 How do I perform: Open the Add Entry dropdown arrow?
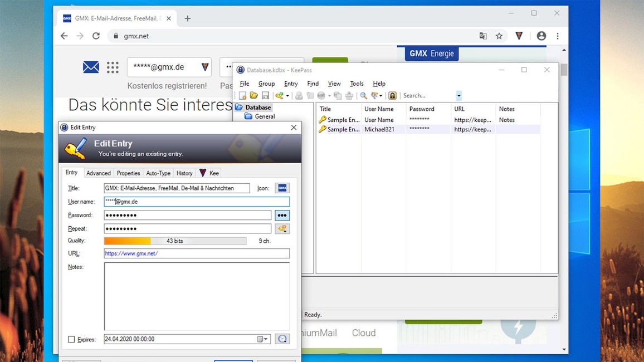(x=287, y=96)
